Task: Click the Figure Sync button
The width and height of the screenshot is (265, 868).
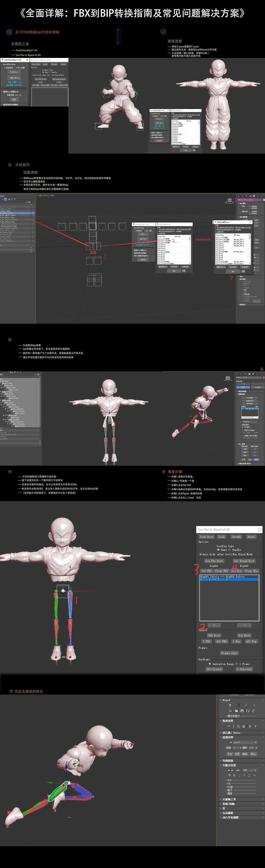Action: pos(229,653)
